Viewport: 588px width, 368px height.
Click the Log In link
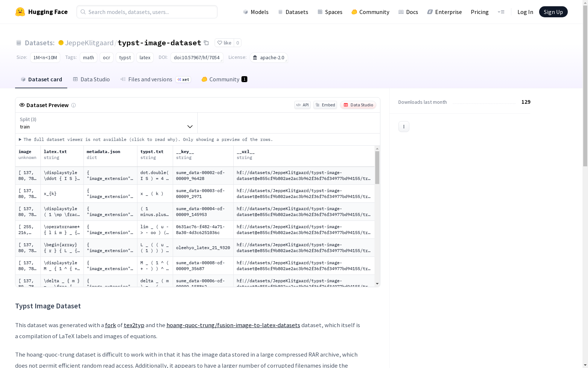(525, 12)
